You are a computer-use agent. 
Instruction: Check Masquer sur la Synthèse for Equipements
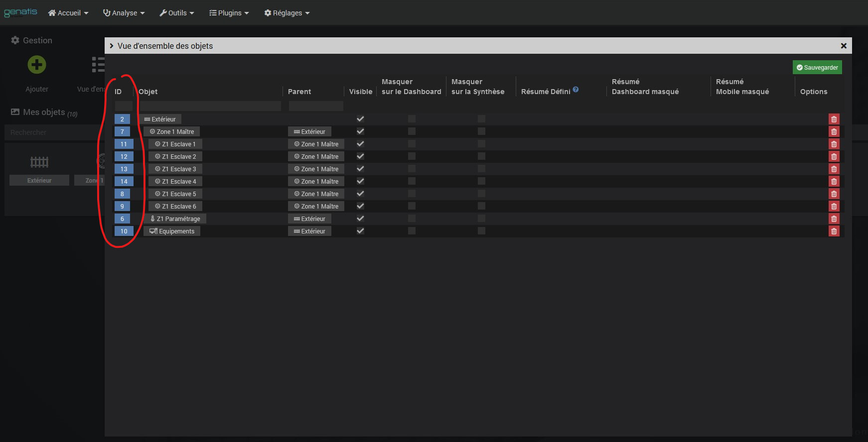[481, 231]
